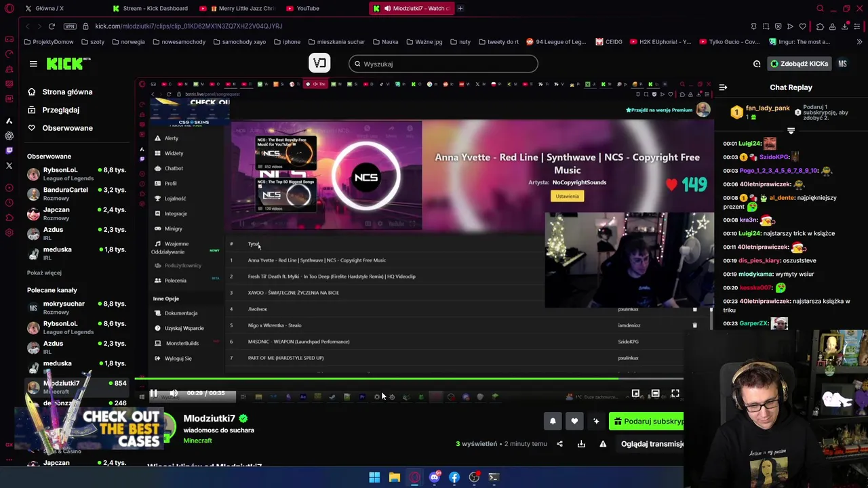Image resolution: width=868 pixels, height=488 pixels.
Task: Open Windows Start menu on taskbar
Action: click(374, 477)
